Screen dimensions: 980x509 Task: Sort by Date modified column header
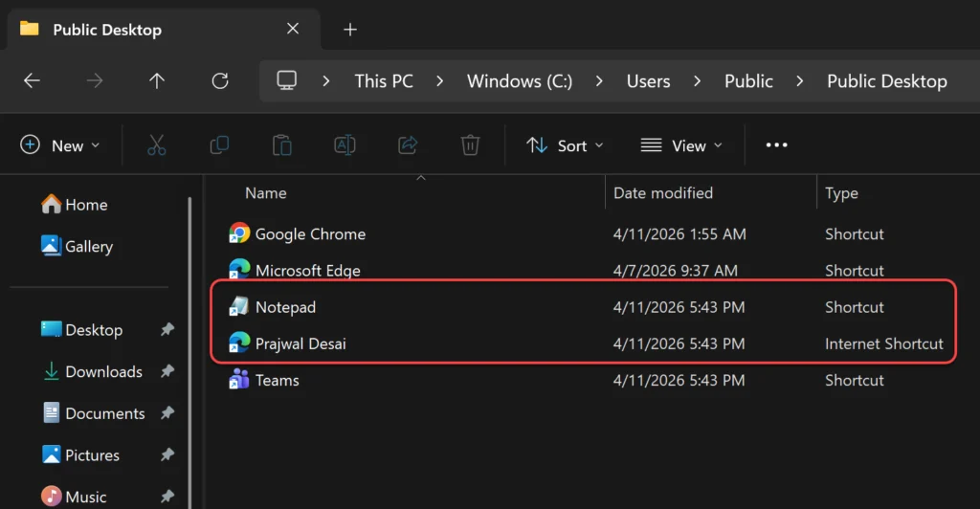point(662,193)
